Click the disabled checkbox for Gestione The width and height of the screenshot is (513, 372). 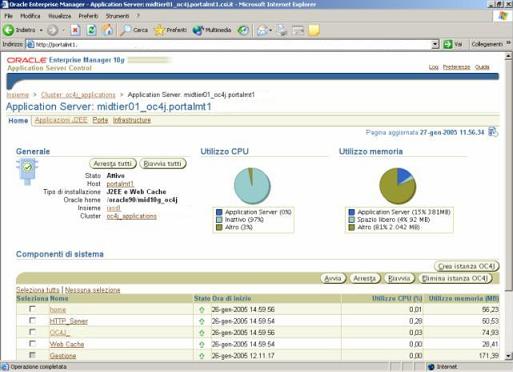[x=32, y=355]
